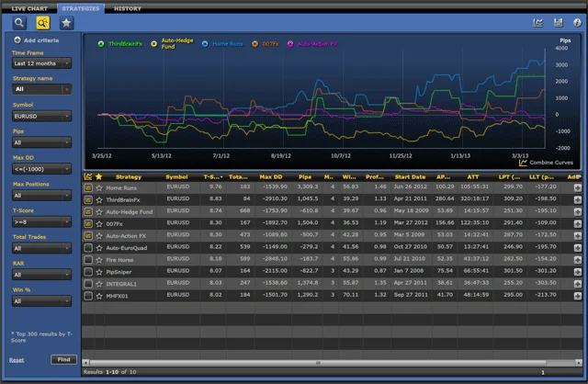Open the Time Frame dropdown
This screenshot has height=384, width=588.
(41, 63)
